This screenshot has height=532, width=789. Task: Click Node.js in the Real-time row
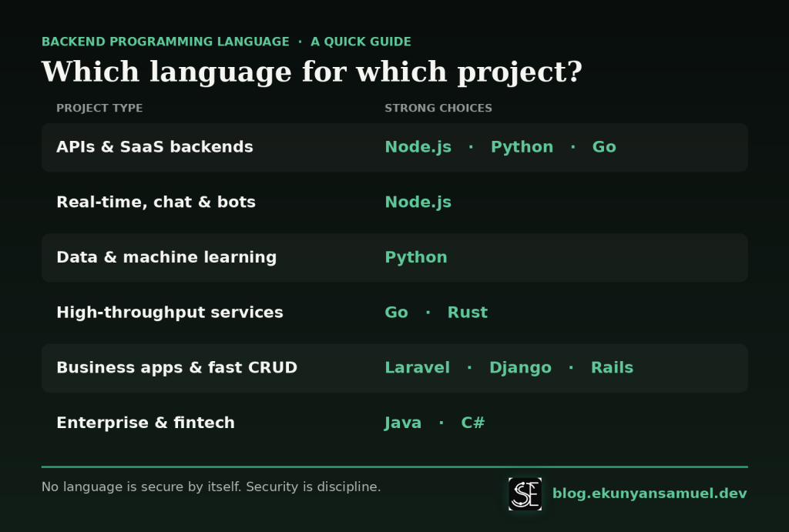pos(418,202)
